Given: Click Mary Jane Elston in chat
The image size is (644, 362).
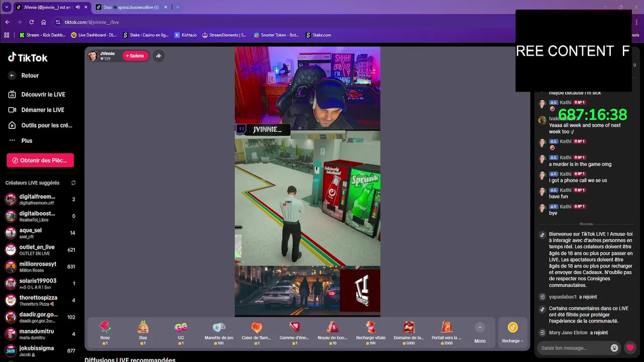Looking at the screenshot, I should point(568,333).
